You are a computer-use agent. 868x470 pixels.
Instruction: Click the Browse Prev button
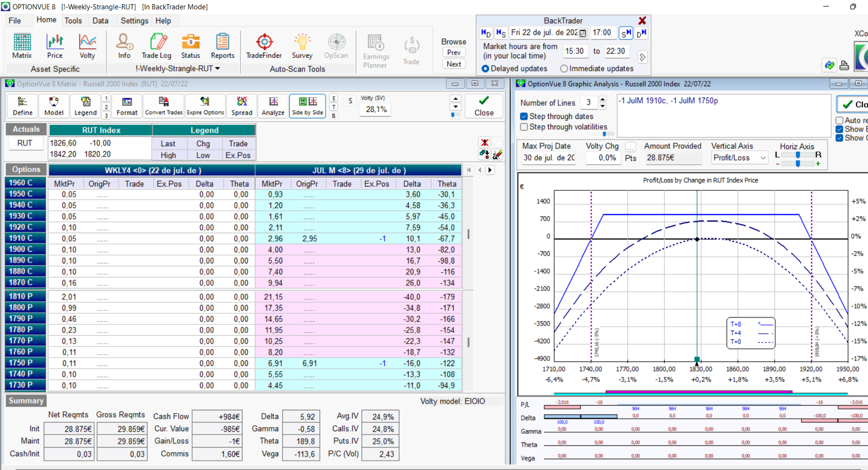coord(454,52)
